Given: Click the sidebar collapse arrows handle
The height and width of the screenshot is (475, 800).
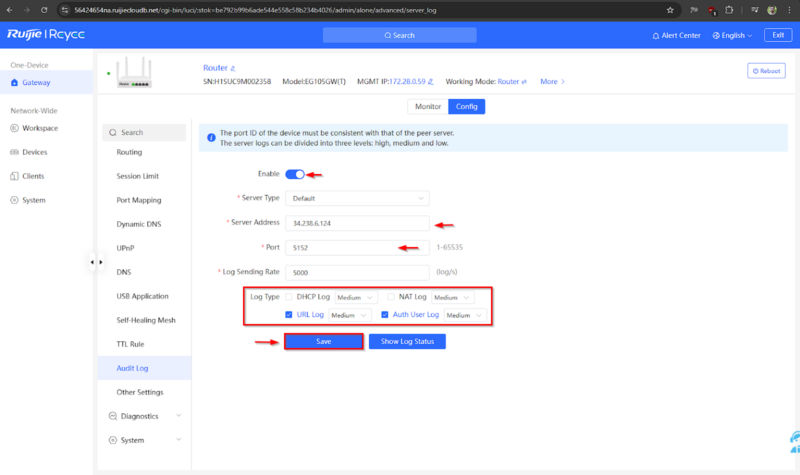Looking at the screenshot, I should coord(96,262).
